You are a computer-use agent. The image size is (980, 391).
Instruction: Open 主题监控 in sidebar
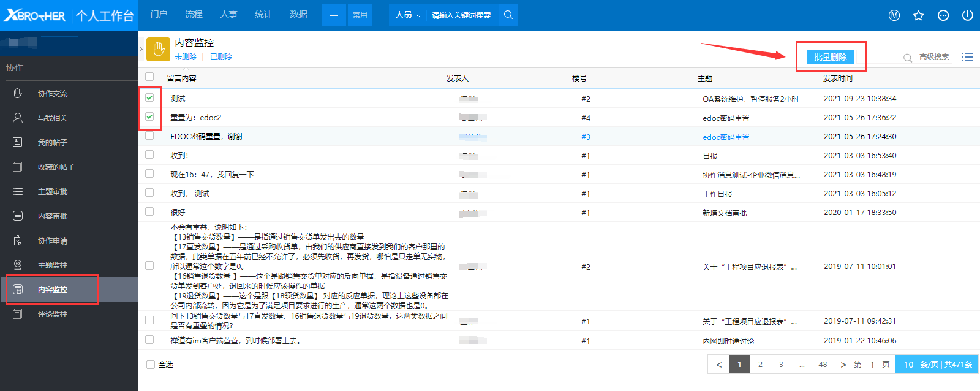(x=53, y=265)
